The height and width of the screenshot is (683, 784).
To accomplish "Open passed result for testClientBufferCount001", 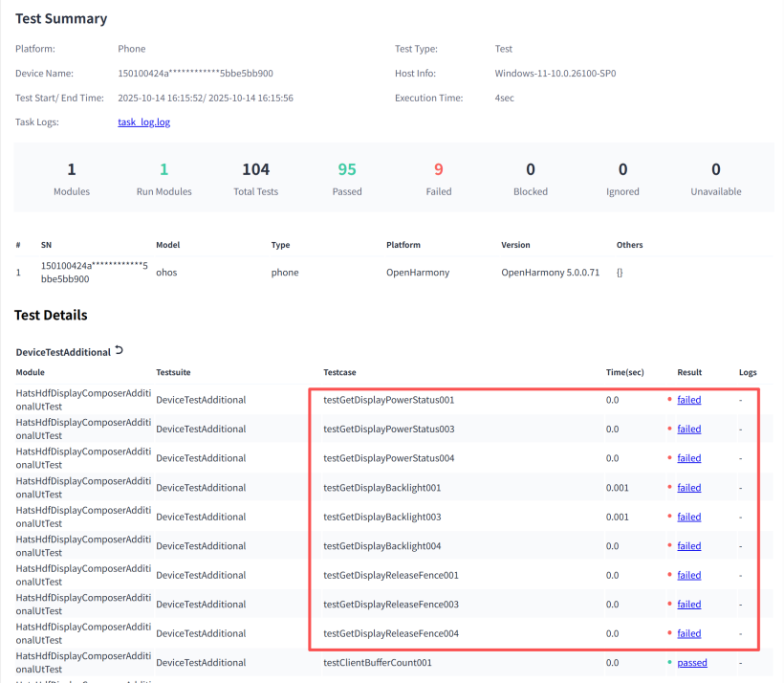I will coord(692,663).
